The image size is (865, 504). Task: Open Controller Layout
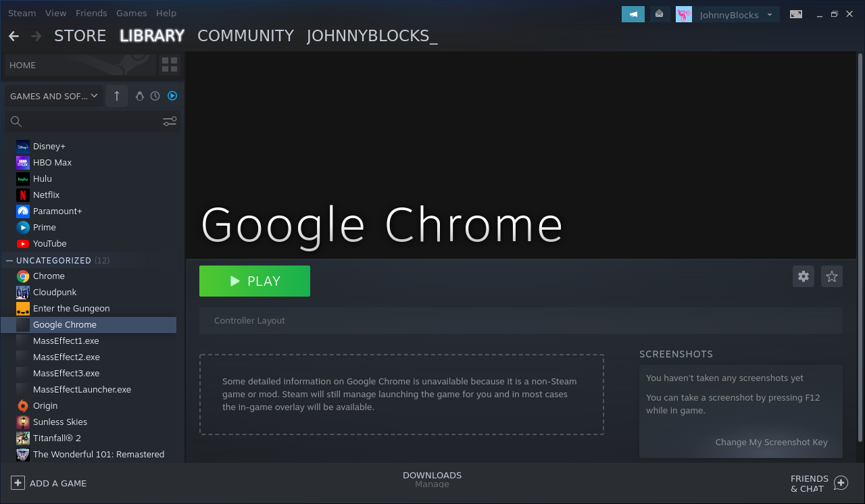521,321
